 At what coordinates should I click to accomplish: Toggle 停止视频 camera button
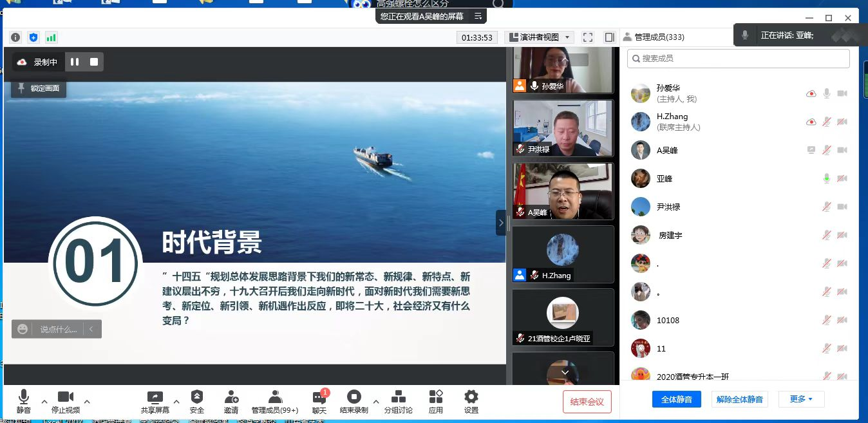pos(66,397)
